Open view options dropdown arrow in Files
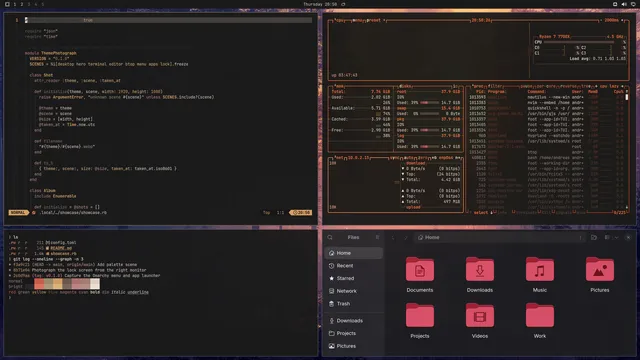Screen dimensions: 640x360 click(616, 238)
